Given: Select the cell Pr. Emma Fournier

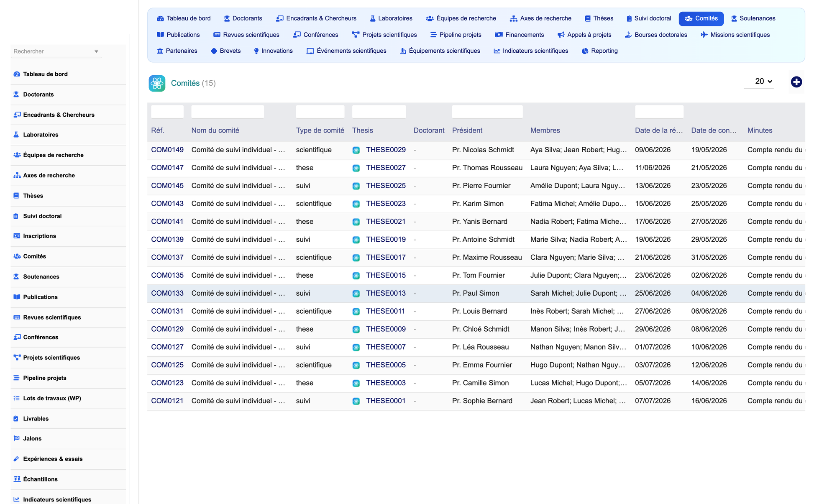Looking at the screenshot, I should 482,365.
